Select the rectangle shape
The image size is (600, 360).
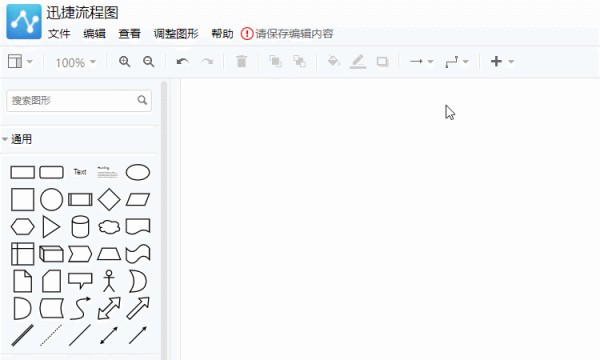[23, 173]
